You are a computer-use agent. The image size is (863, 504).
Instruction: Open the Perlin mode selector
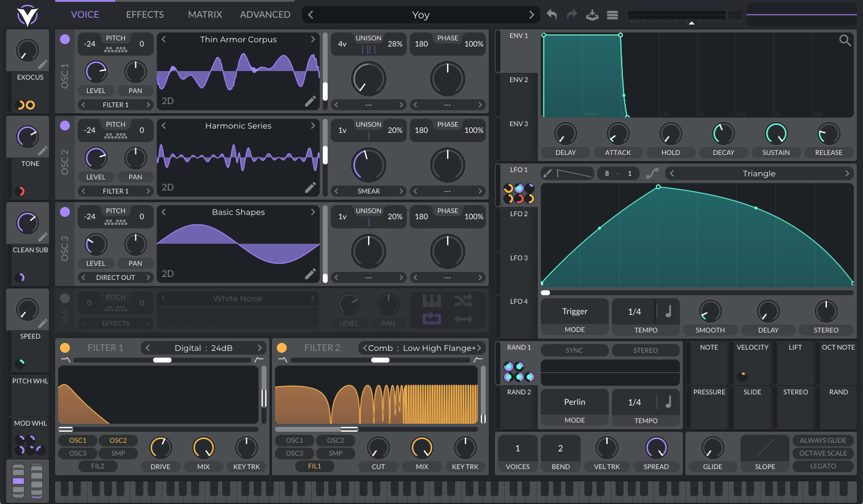(x=575, y=402)
